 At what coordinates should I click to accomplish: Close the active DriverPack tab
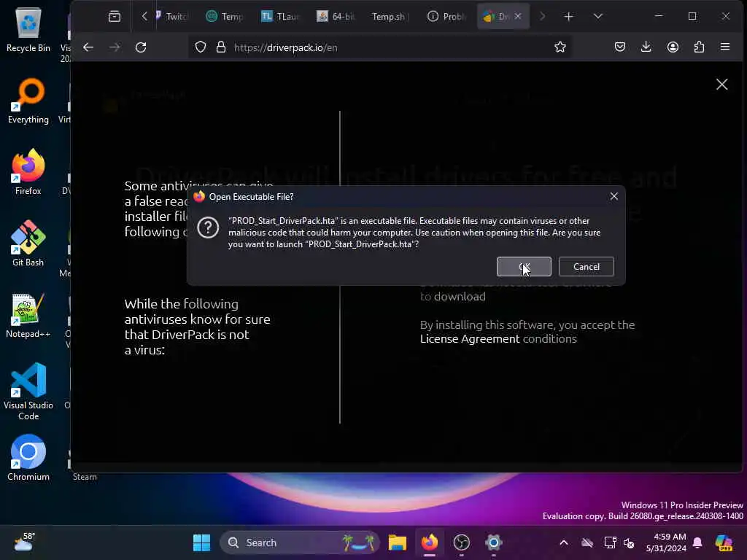pyautogui.click(x=518, y=17)
